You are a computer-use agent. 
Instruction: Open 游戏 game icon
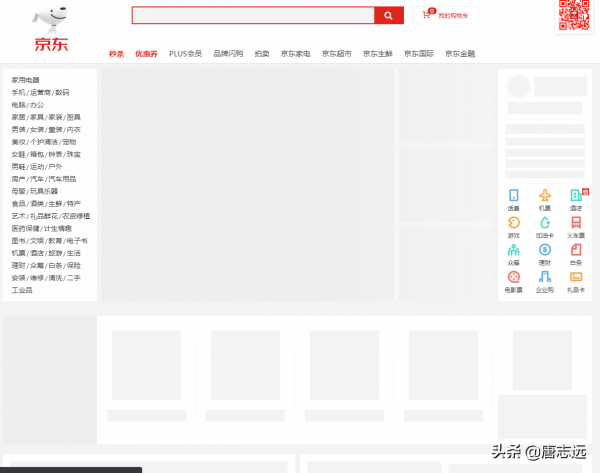pos(514,223)
